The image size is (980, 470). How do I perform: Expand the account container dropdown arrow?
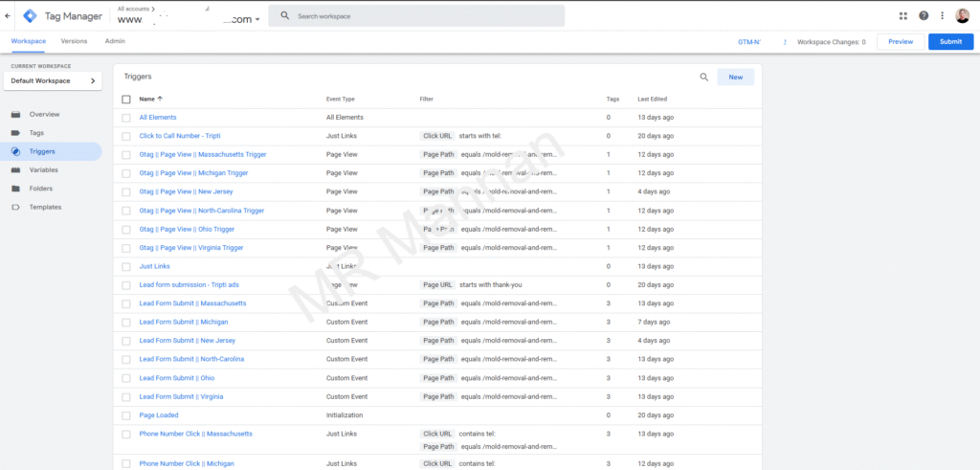(x=257, y=20)
